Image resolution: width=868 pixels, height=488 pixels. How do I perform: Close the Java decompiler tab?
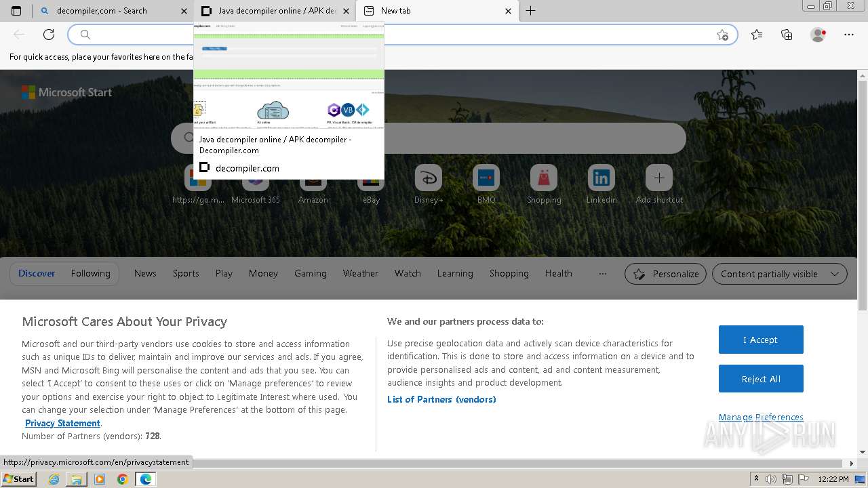tap(347, 11)
